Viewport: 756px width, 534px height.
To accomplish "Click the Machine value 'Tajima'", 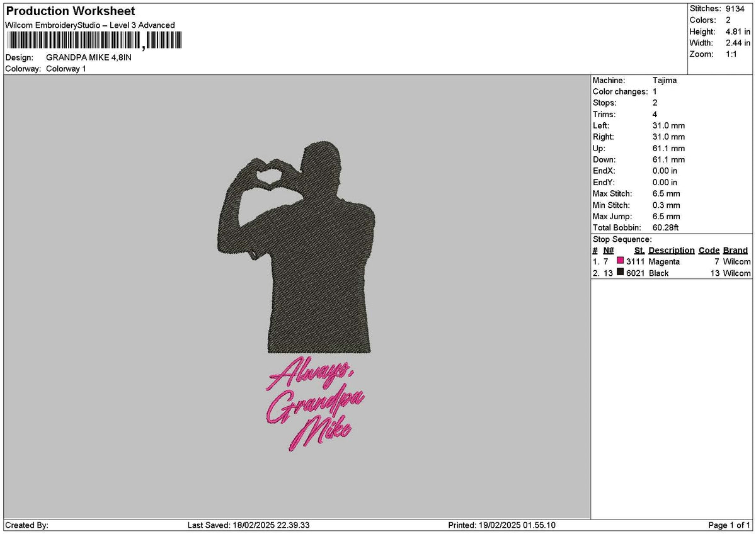I will pos(665,81).
